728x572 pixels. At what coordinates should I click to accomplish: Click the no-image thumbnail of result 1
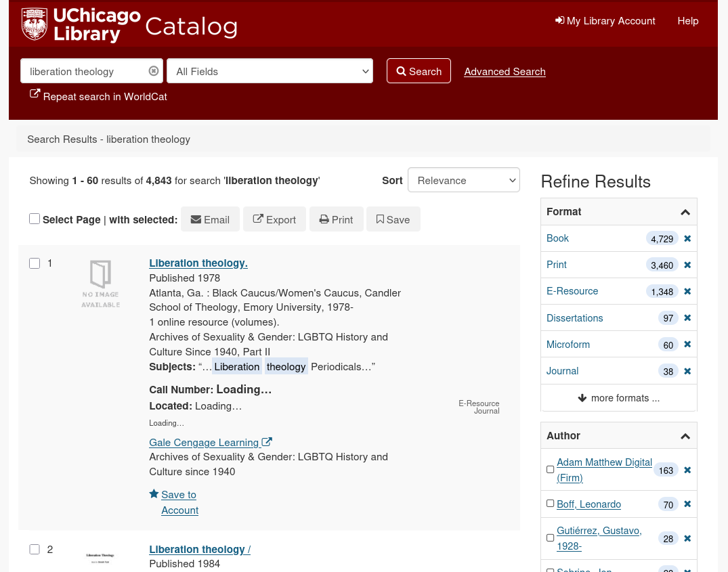(x=100, y=283)
